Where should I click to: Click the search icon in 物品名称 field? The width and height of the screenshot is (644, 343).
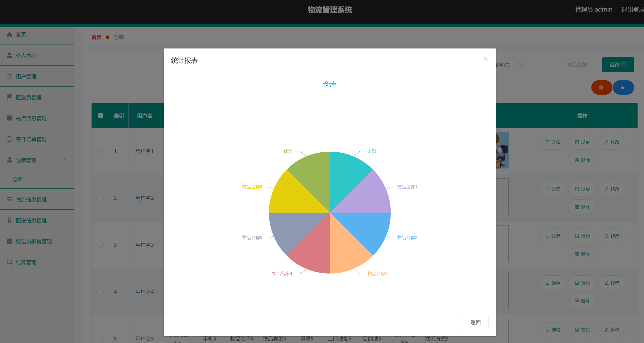click(520, 65)
